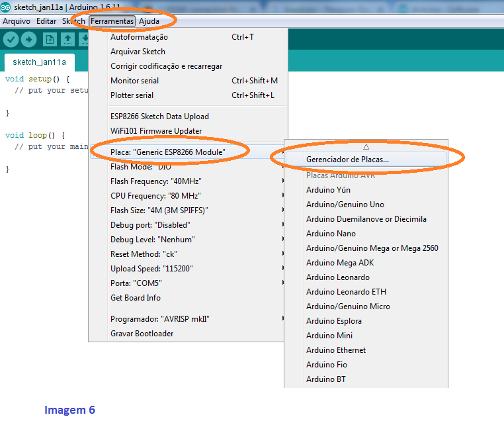Open Gerenciador de Placas
The height and width of the screenshot is (425, 504).
pyautogui.click(x=366, y=160)
